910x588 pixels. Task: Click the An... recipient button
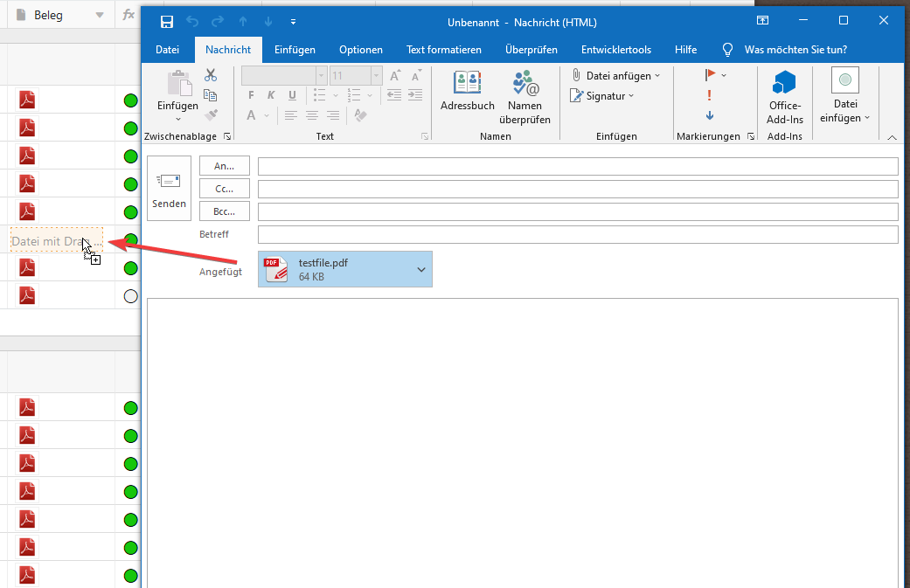click(x=224, y=166)
